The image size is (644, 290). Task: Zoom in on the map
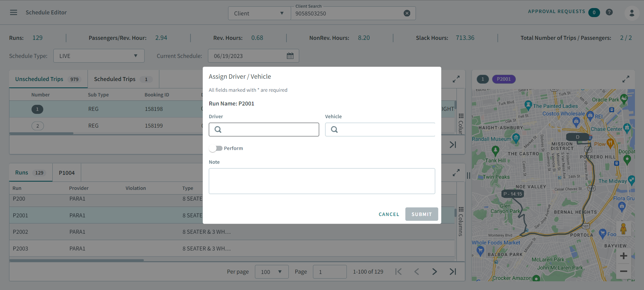coord(624,256)
